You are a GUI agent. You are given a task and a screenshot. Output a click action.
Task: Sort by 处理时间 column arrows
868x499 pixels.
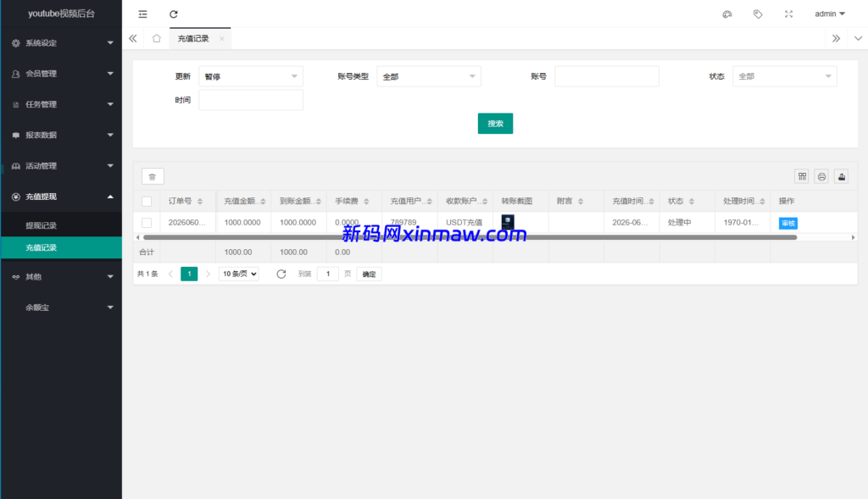(x=762, y=202)
